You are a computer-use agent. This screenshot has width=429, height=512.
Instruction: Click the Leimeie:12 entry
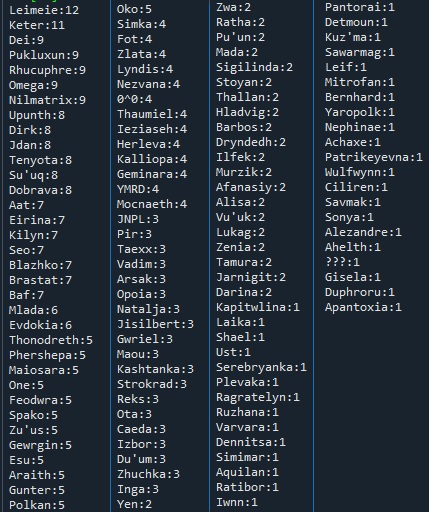(x=44, y=10)
